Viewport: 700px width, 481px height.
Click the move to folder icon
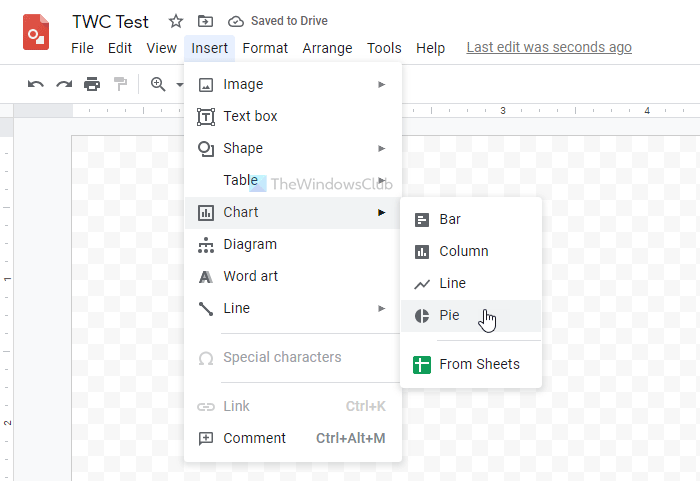[205, 21]
